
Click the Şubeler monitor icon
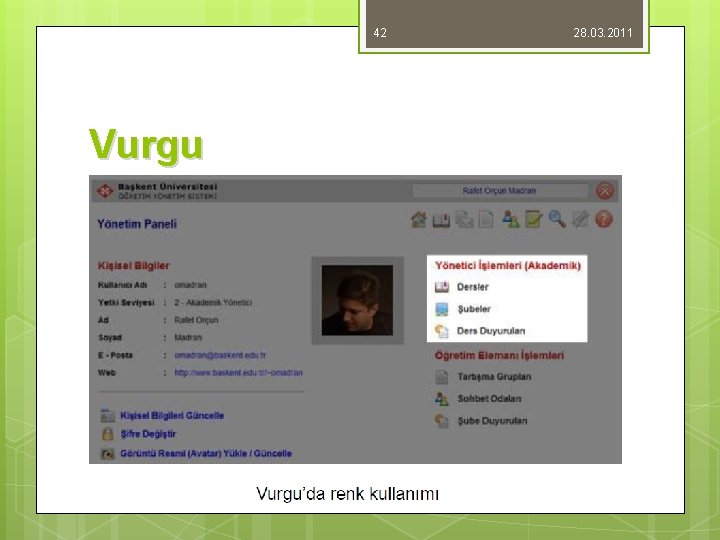441,309
